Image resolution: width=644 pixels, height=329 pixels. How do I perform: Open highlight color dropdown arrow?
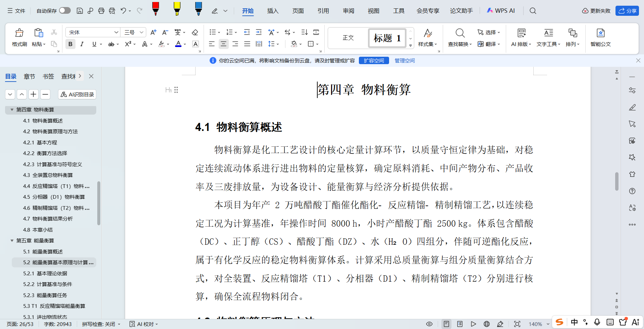(168, 44)
